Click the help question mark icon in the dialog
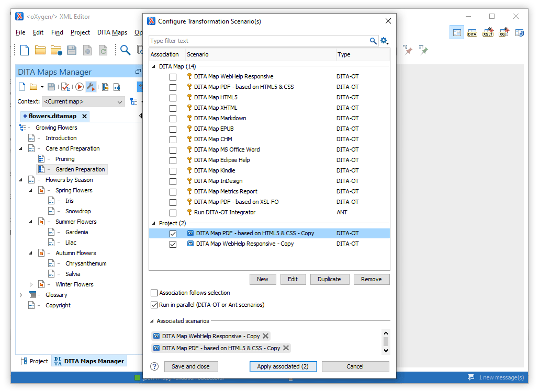This screenshot has height=392, width=539. pos(155,366)
